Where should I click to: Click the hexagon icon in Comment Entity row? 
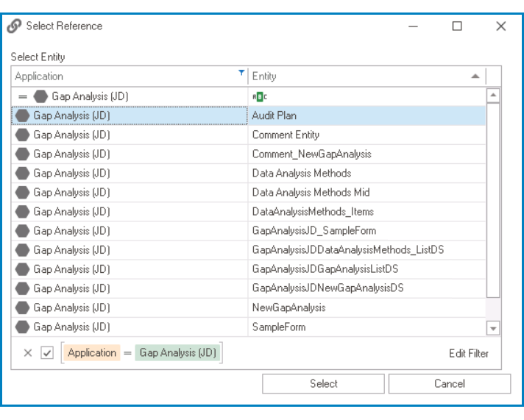23,135
